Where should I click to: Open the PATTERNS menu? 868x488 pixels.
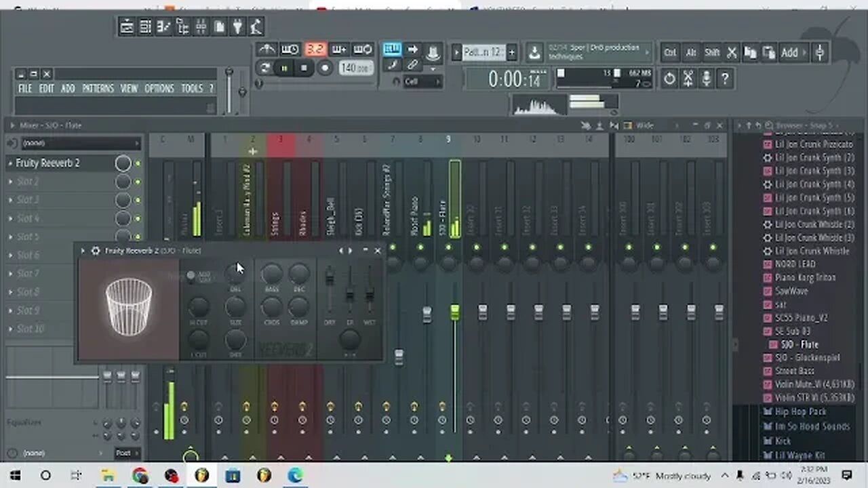point(98,89)
